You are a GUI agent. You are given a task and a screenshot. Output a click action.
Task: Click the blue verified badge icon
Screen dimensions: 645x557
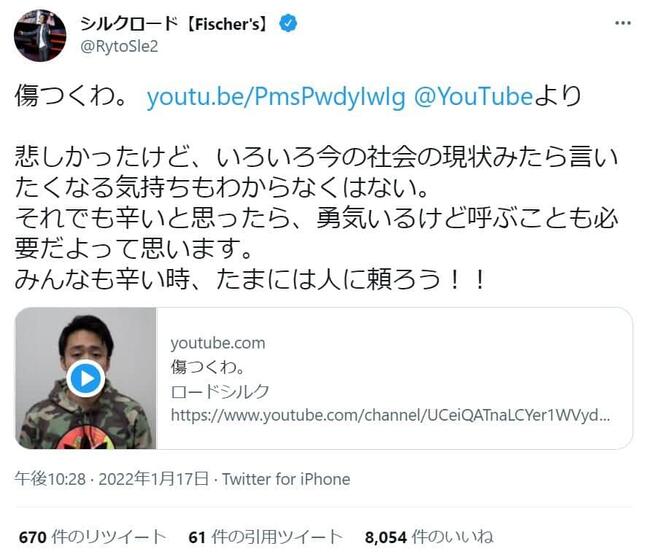[288, 23]
